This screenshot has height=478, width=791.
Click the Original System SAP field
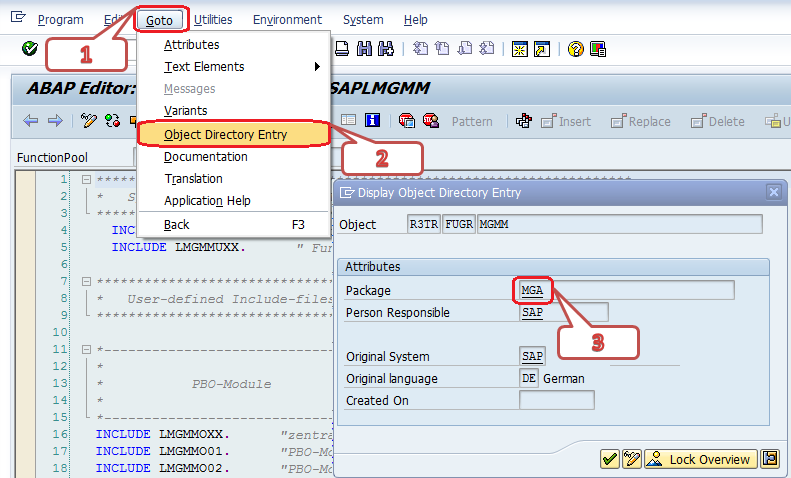532,356
